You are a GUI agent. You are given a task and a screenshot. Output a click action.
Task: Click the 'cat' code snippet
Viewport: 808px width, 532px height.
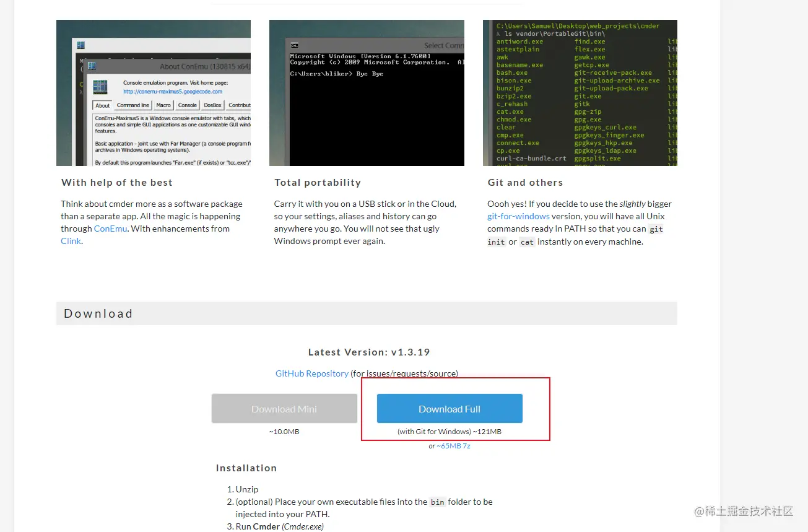point(527,242)
